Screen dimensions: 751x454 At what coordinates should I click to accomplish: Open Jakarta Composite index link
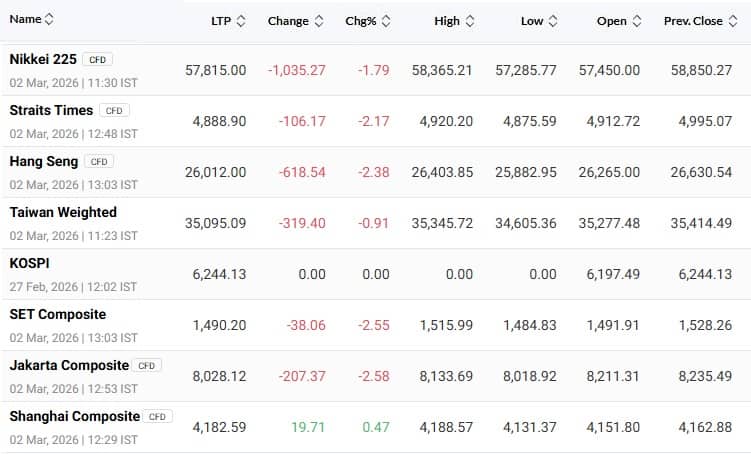pyautogui.click(x=69, y=365)
